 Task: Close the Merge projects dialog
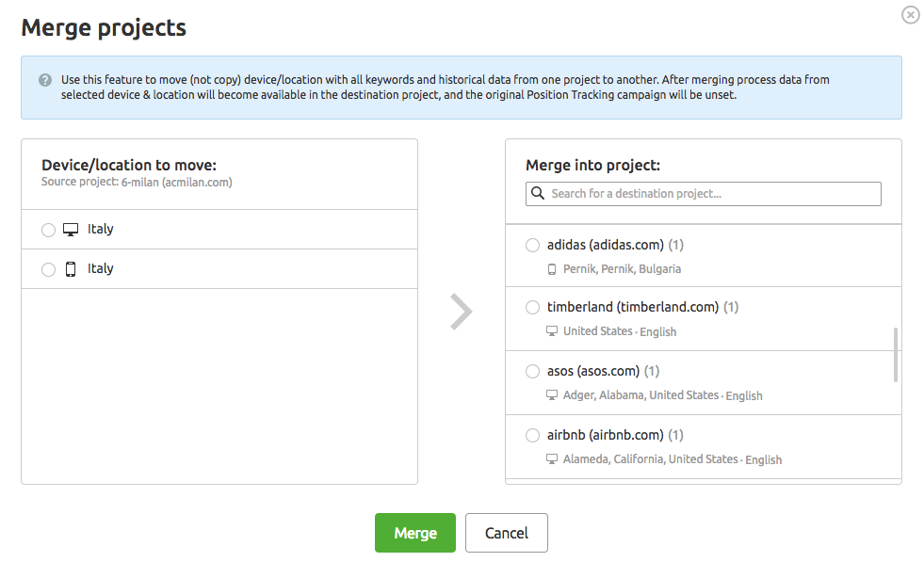coord(911,15)
